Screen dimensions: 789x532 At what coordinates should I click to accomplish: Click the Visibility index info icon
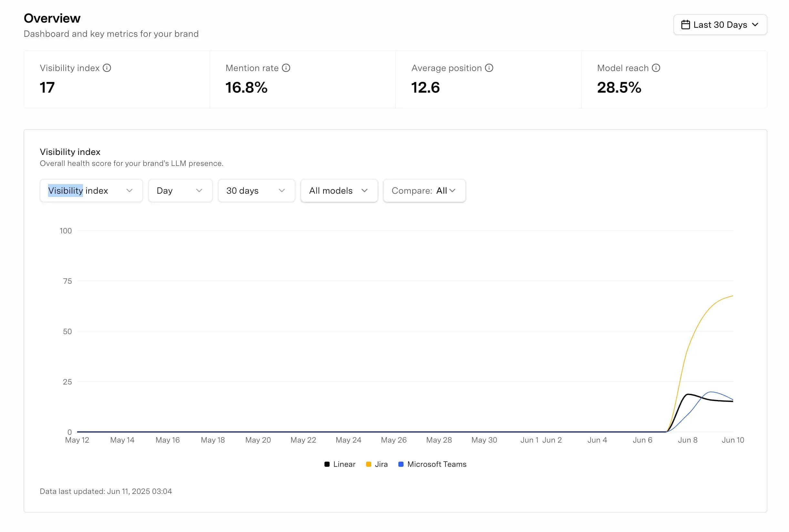(107, 68)
